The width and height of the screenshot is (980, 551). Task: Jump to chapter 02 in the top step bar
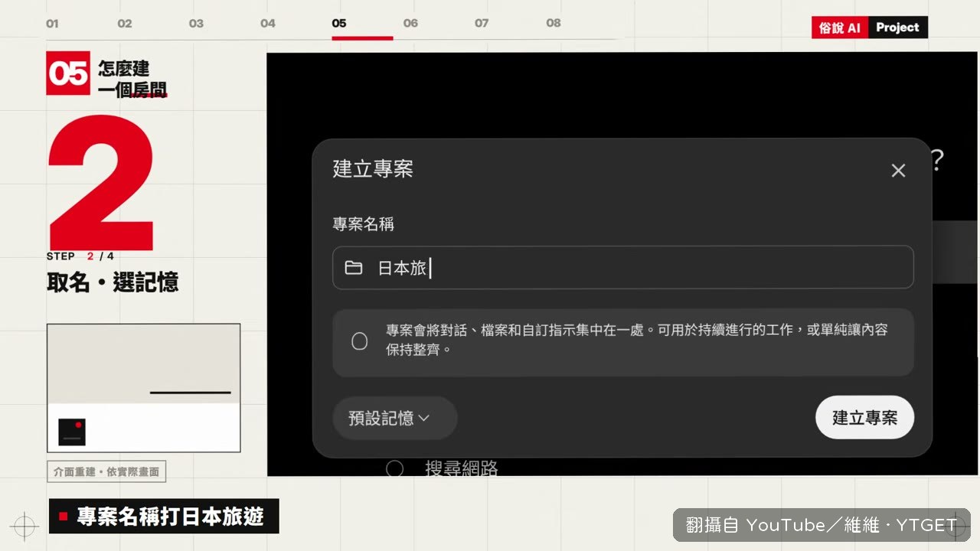coord(125,24)
